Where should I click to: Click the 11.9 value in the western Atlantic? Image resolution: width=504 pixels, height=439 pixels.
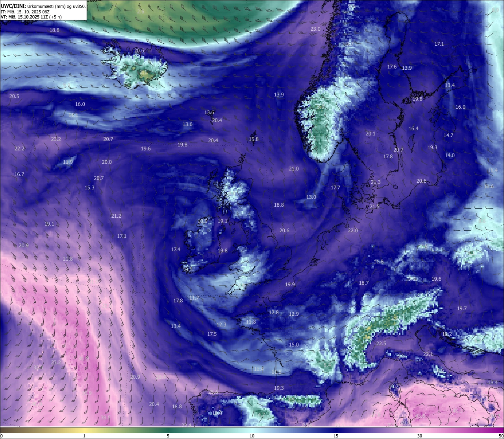tap(68, 162)
